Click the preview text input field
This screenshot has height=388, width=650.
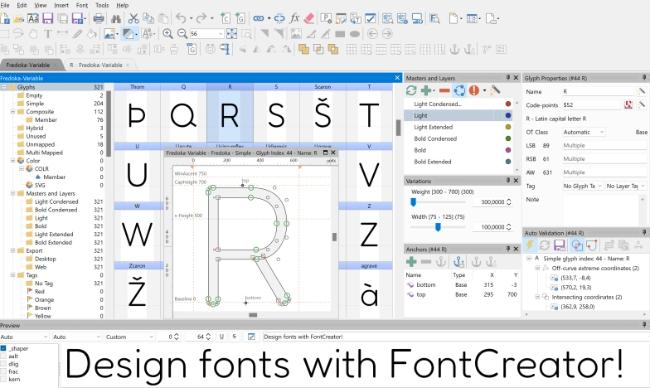(x=454, y=337)
